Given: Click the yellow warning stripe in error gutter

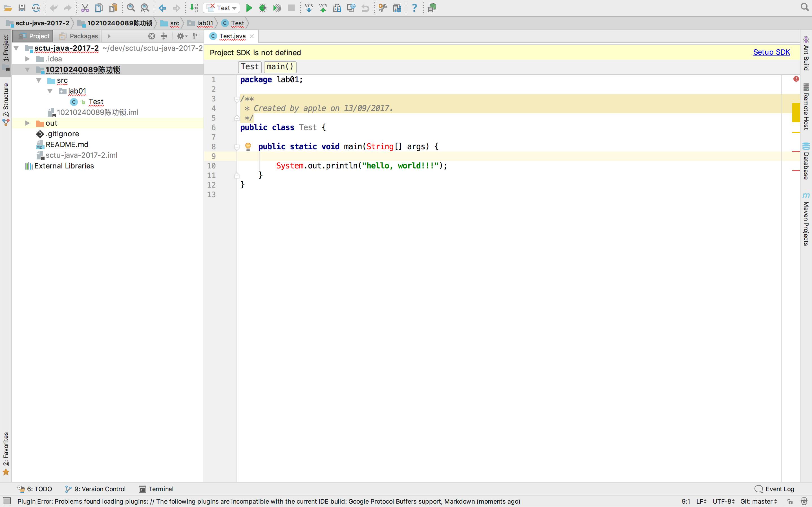Looking at the screenshot, I should 796,113.
